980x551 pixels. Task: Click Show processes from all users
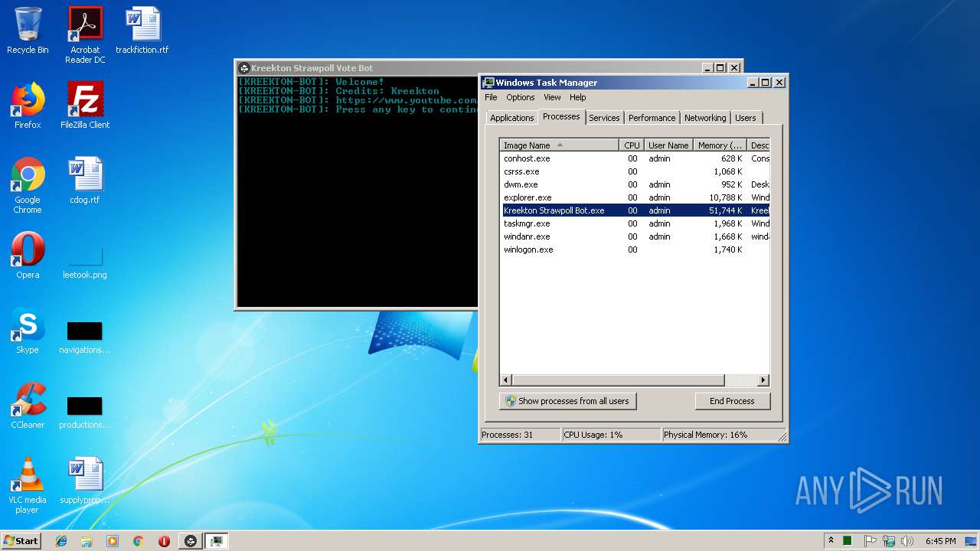click(x=567, y=401)
